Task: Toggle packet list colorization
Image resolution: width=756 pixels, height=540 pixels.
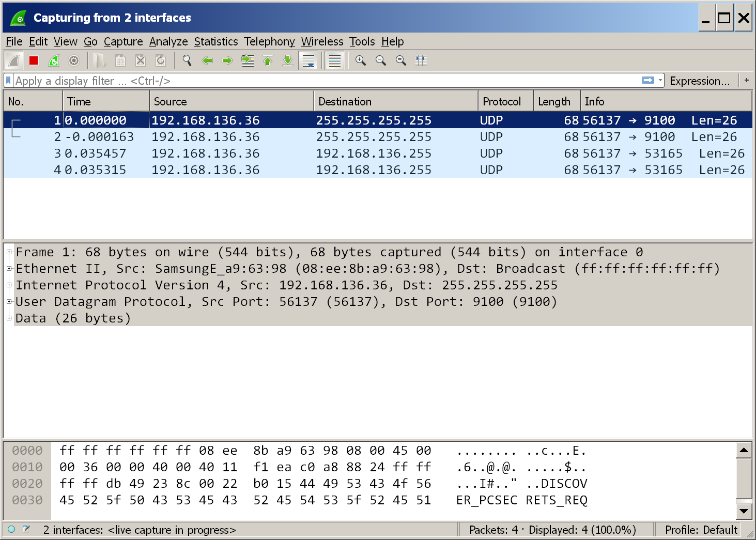Action: (x=334, y=61)
